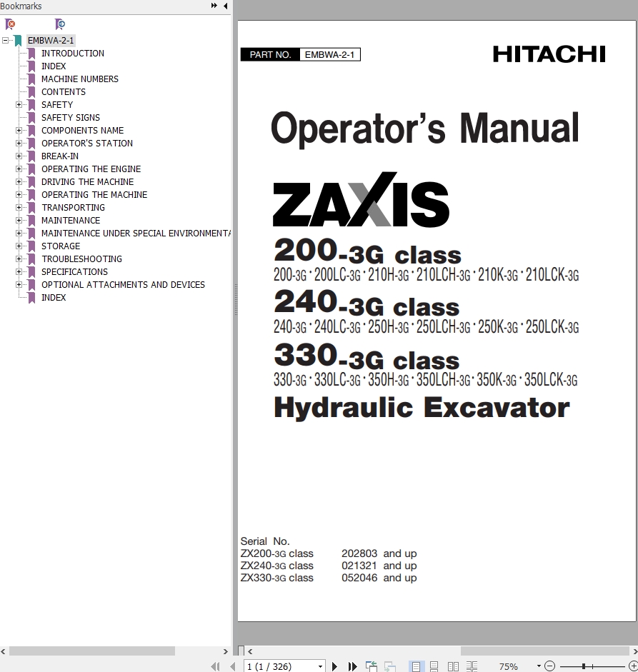Open the zoom percentage dropdown arrow
The height and width of the screenshot is (672, 638).
539,666
